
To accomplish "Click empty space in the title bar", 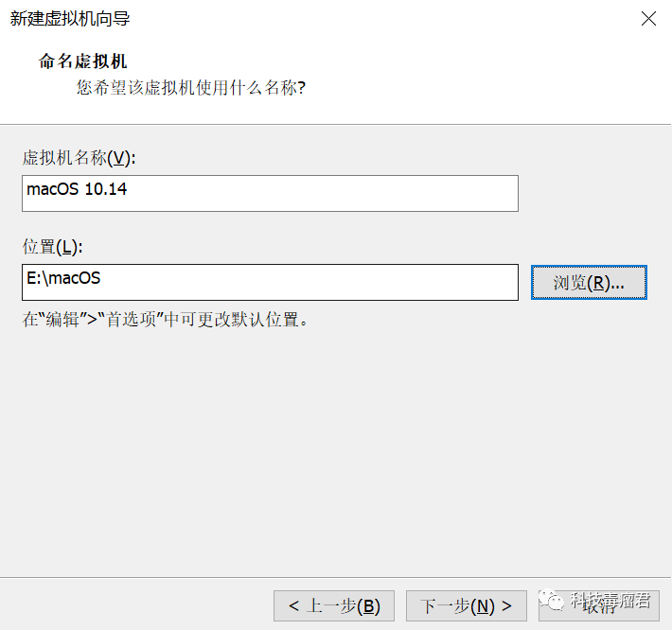I will tap(379, 18).
